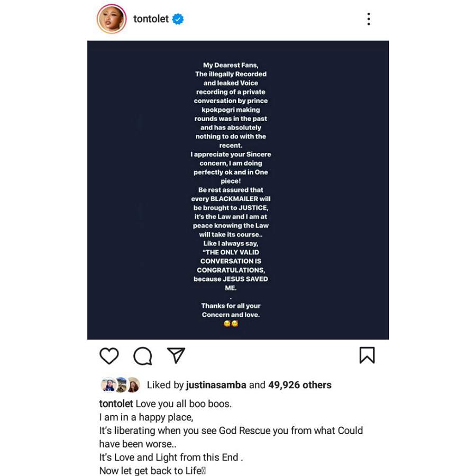
Task: Open justinasamba's profile from likes line
Action: pos(216,385)
